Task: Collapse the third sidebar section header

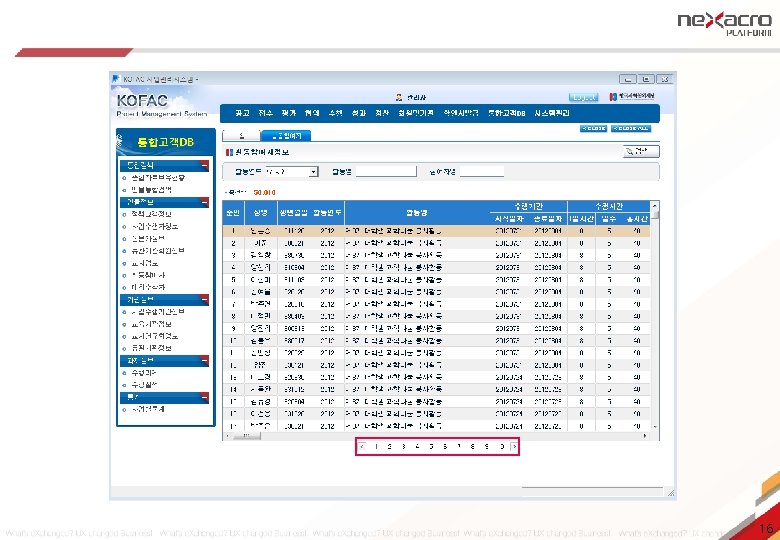Action: pyautogui.click(x=204, y=300)
